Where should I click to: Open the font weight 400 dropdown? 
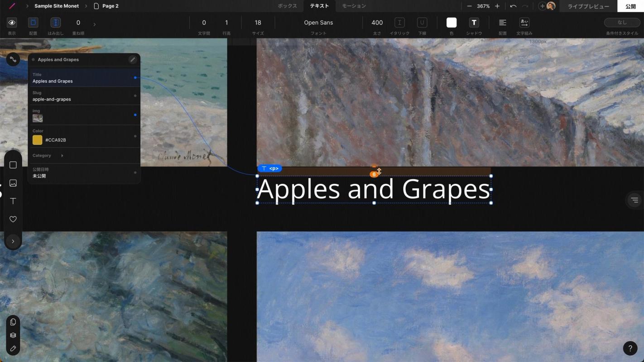[377, 23]
